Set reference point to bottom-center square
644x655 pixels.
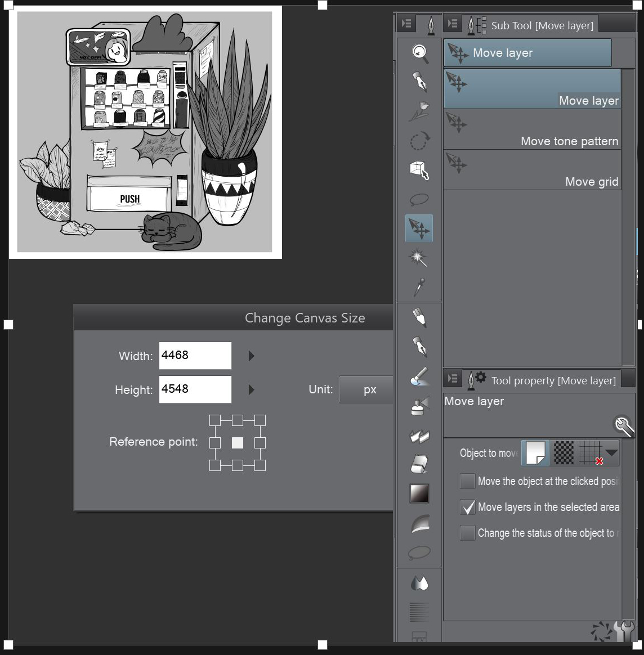[x=238, y=465]
